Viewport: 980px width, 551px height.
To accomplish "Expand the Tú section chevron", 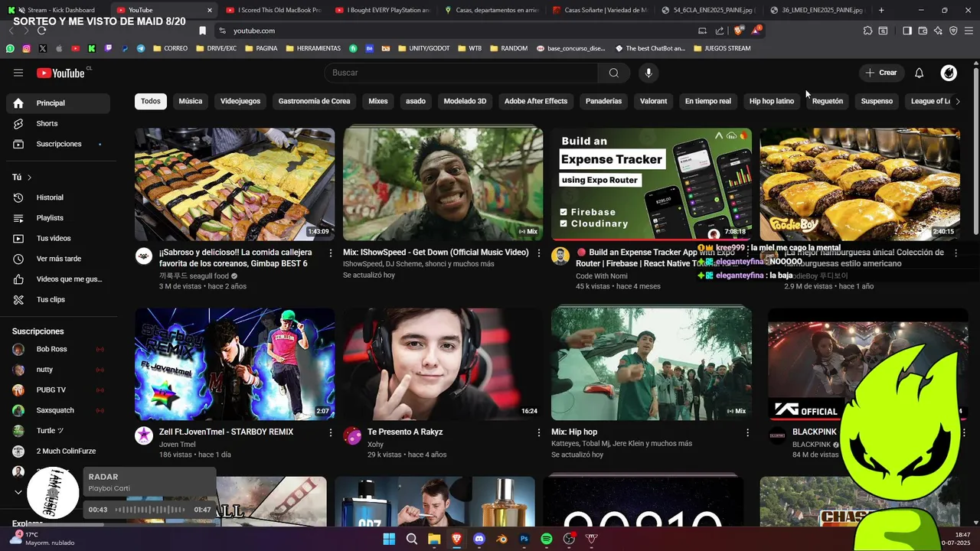I will pyautogui.click(x=29, y=178).
